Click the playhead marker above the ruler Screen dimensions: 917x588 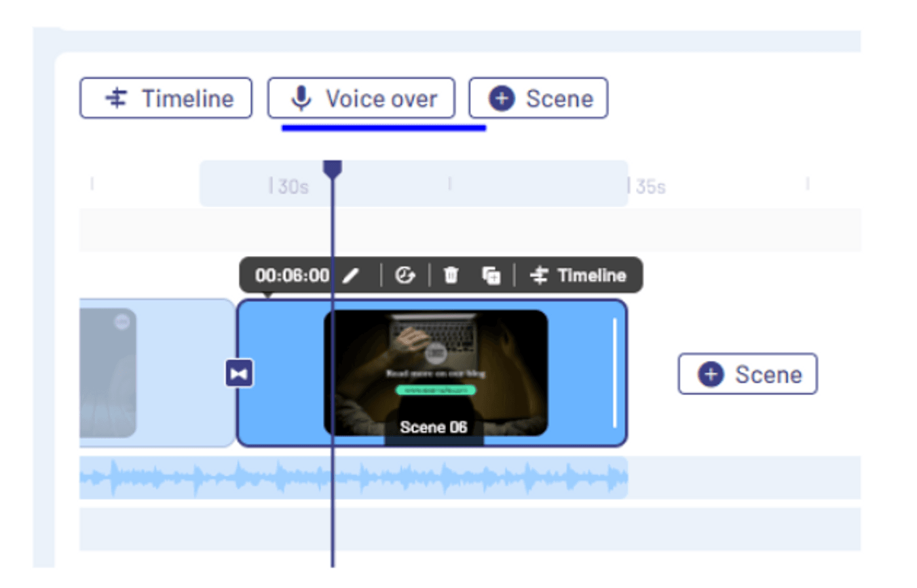pos(333,168)
